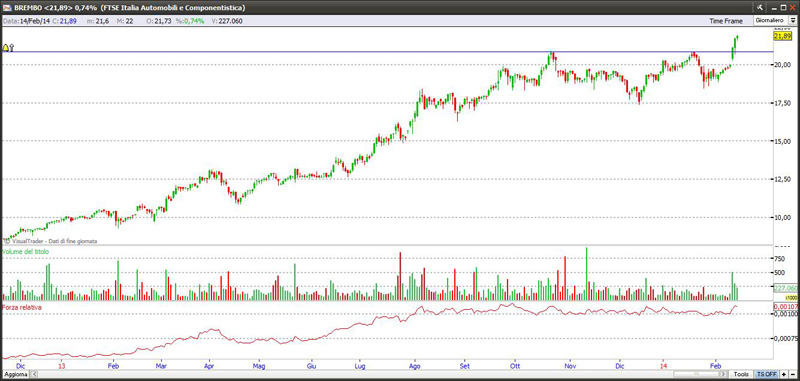Zoom out with the minus button
The height and width of the screenshot is (381, 800).
[x=792, y=374]
